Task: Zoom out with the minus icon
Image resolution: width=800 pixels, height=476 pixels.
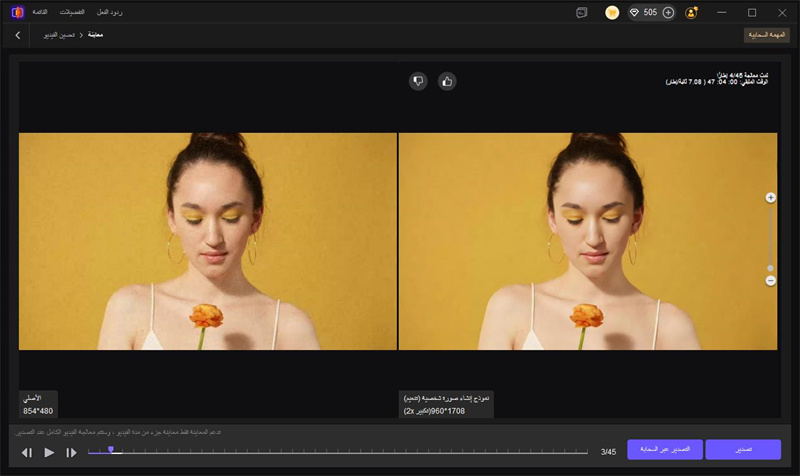Action: 770,281
